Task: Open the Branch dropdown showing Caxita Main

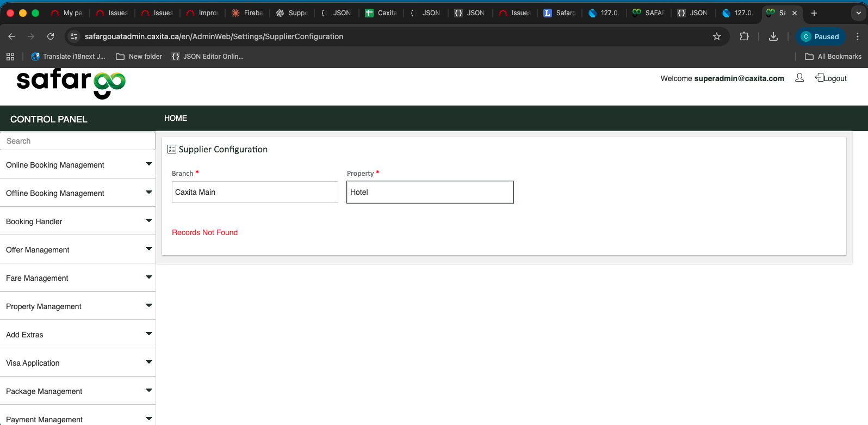Action: pyautogui.click(x=255, y=192)
